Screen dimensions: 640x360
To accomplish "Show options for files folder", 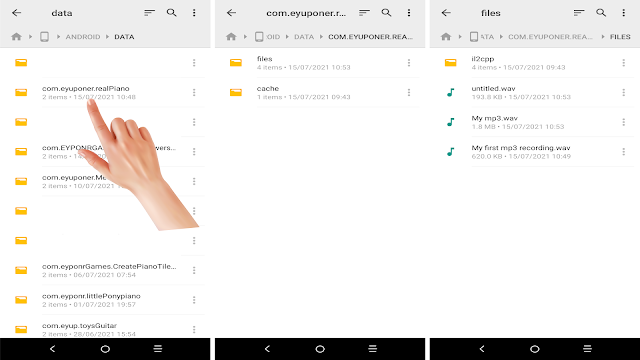I will [x=409, y=63].
